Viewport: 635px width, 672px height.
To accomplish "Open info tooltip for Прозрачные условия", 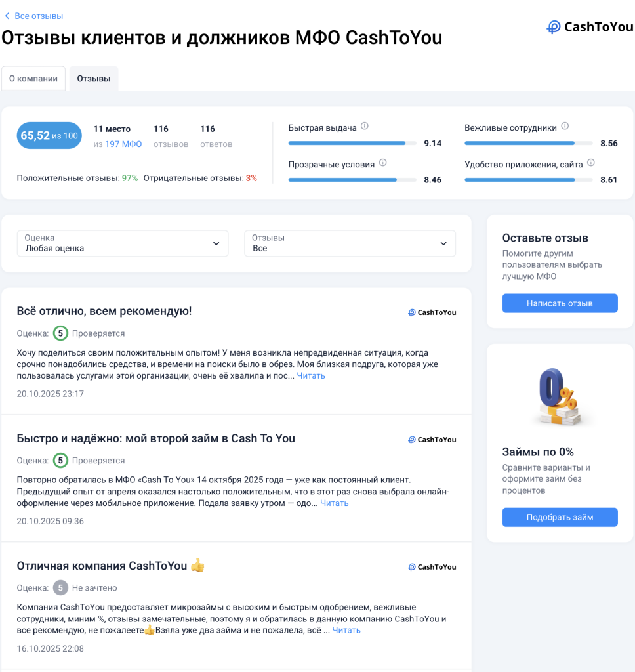I will 382,163.
